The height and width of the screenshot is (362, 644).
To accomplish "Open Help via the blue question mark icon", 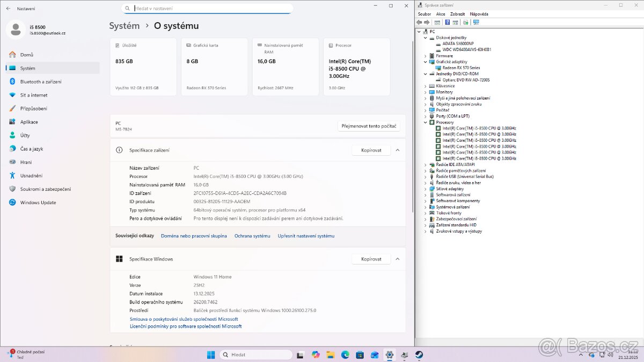I will [447, 22].
